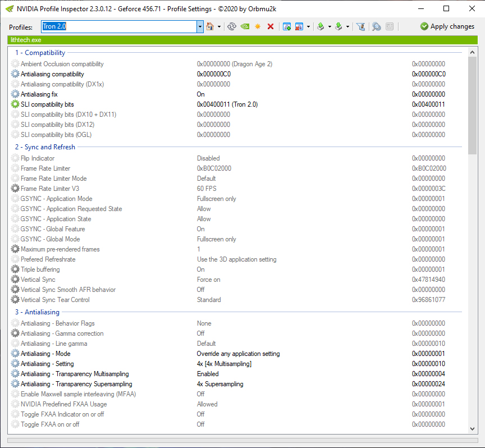Expand the dropdown arrow beside the home icon
This screenshot has width=485, height=448.
point(219,26)
